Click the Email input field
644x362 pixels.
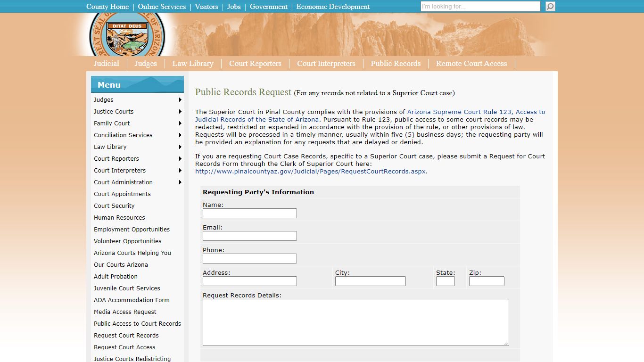pyautogui.click(x=250, y=236)
